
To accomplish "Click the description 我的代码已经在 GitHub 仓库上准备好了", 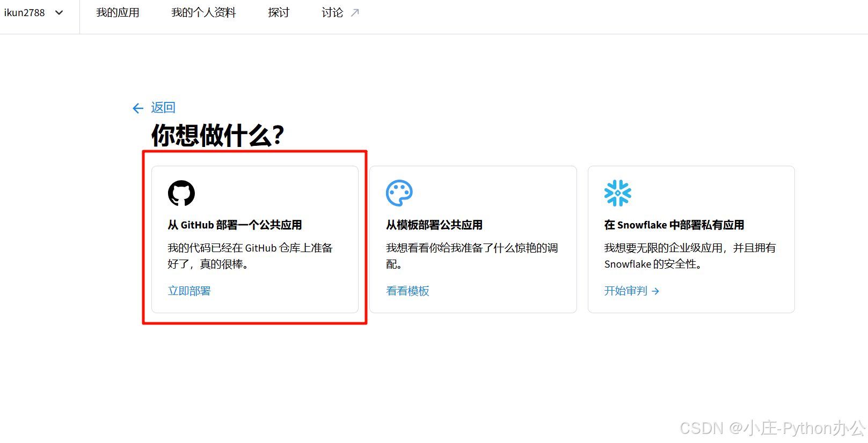I will pyautogui.click(x=250, y=256).
